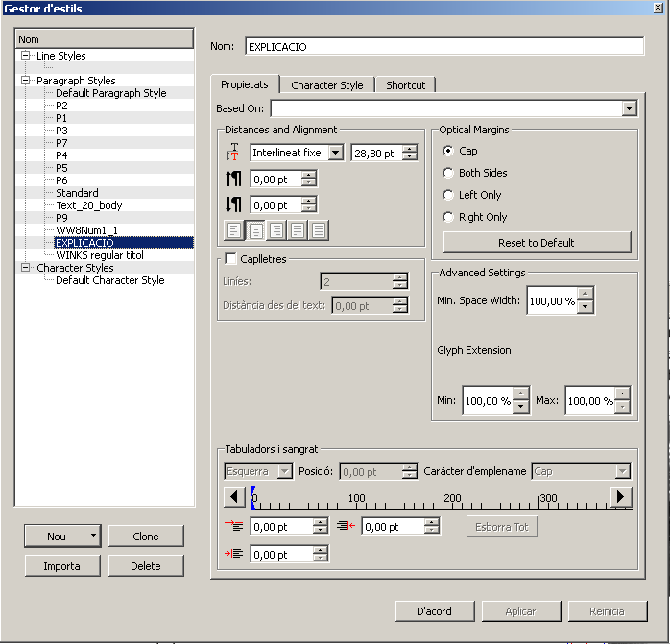Click the Nom text field EXPLICACIO

click(x=444, y=47)
